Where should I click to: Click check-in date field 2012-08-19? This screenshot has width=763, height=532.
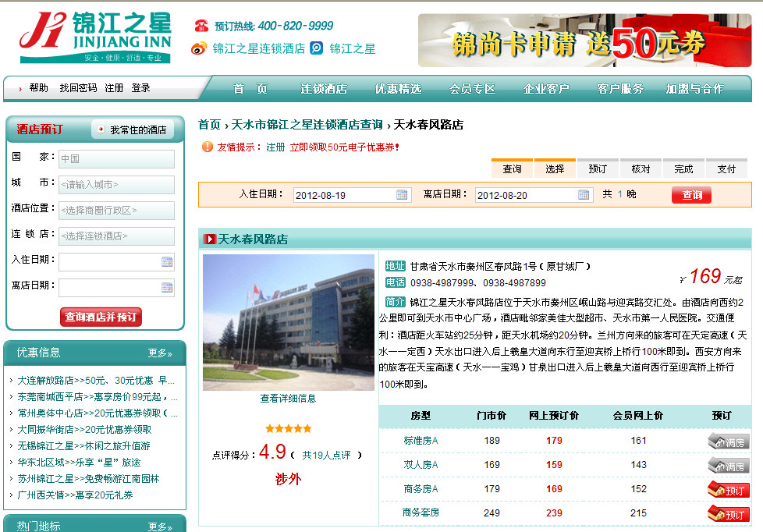tap(353, 195)
